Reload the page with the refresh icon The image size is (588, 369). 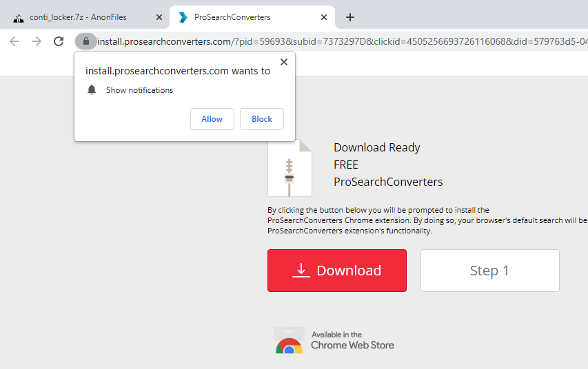tap(59, 41)
